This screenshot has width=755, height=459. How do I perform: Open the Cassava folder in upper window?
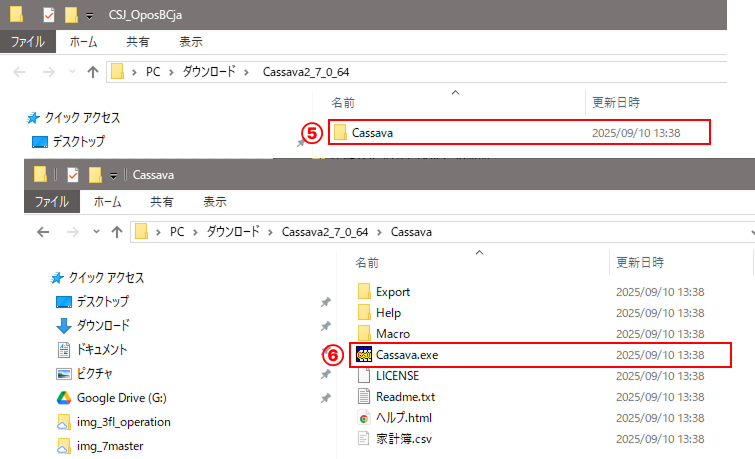point(372,132)
